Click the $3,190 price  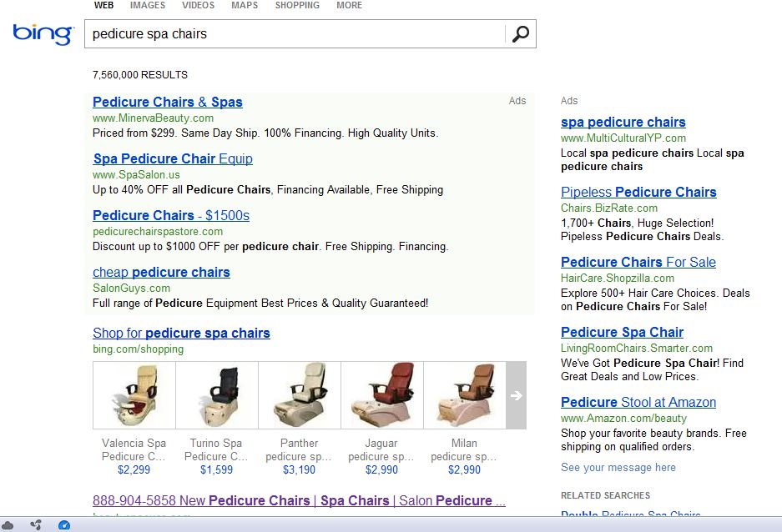coord(300,469)
